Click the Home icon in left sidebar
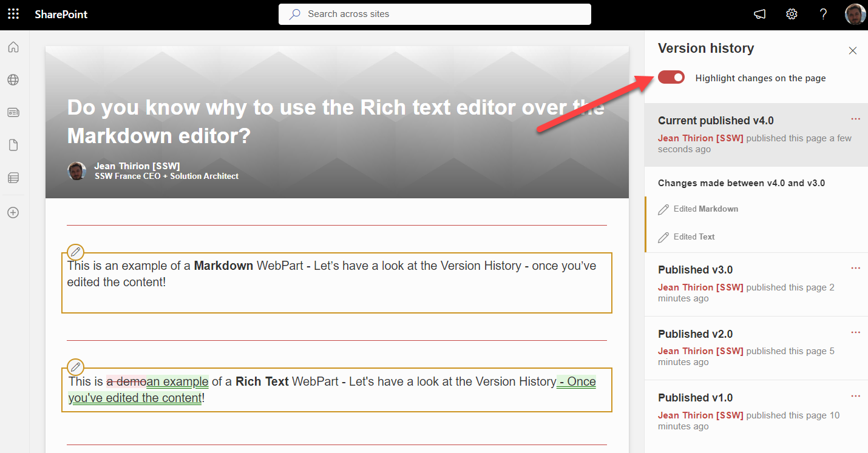 pos(13,47)
